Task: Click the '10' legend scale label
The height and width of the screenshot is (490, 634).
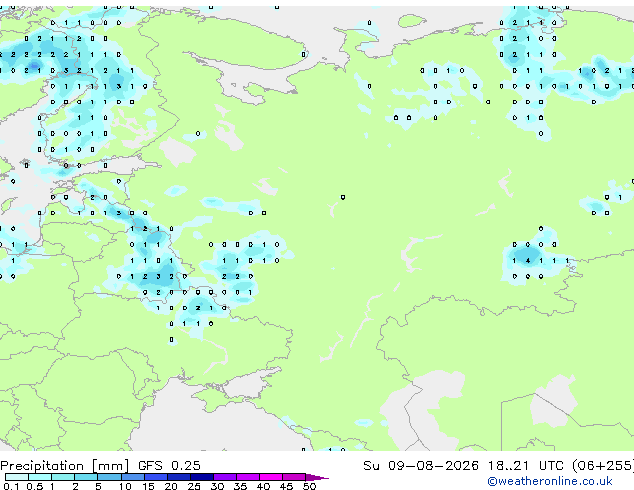Action: [x=125, y=486]
